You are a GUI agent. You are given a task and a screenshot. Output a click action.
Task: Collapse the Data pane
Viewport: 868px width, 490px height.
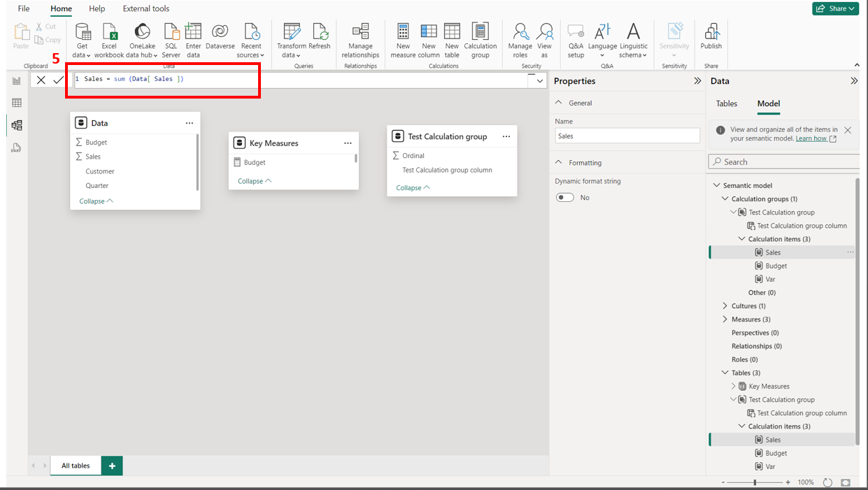click(854, 81)
